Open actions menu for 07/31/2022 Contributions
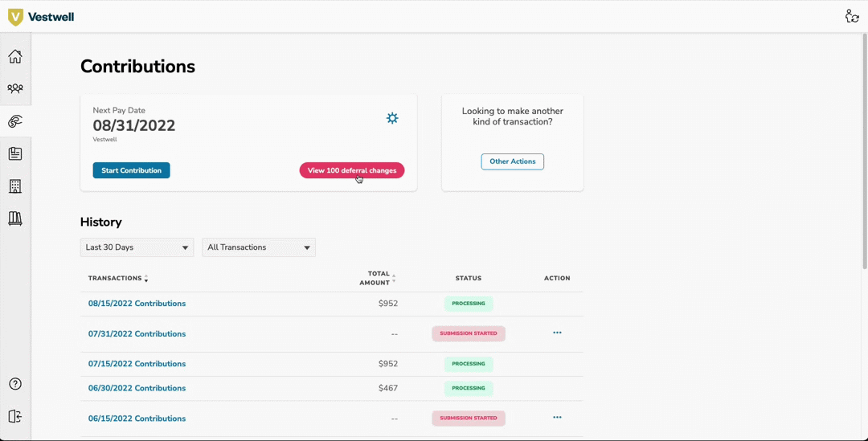Image resolution: width=868 pixels, height=441 pixels. click(557, 333)
